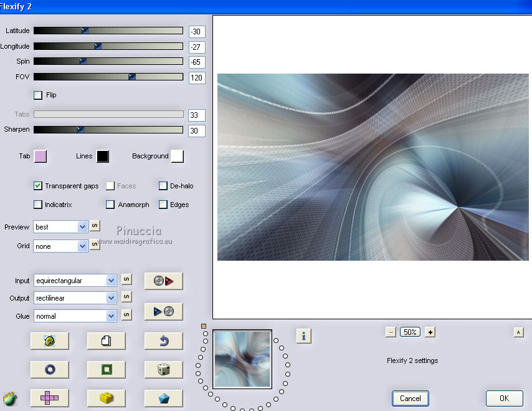Open the Grid dropdown set to none
This screenshot has width=532, height=411.
click(x=60, y=246)
